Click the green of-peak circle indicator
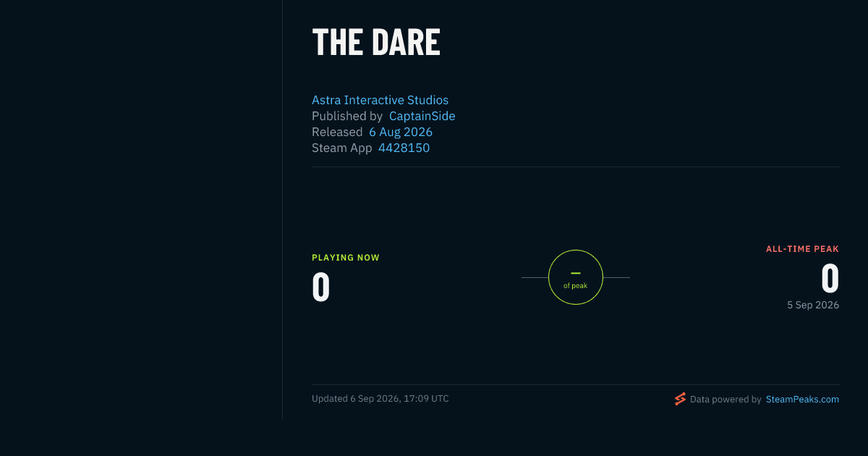This screenshot has height=456, width=868. pos(576,277)
